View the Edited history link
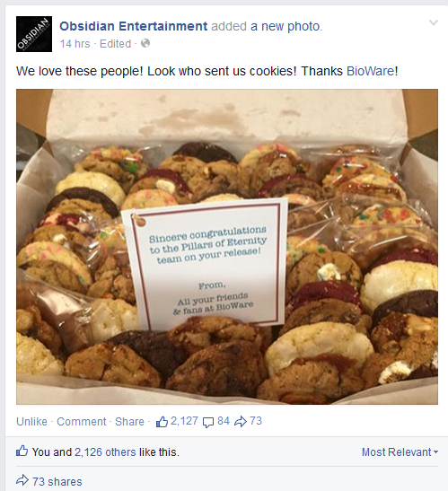This screenshot has width=448, height=491. [x=115, y=43]
